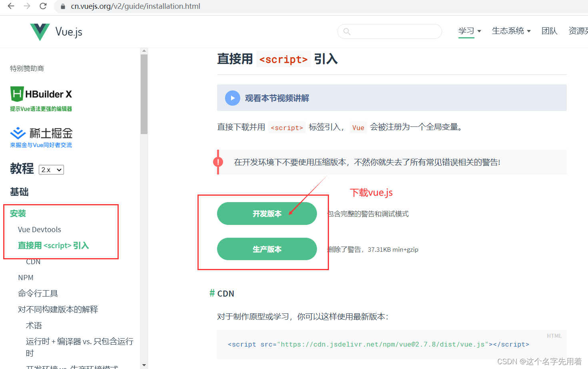588x369 pixels.
Task: Select 直接用 <script> 引入 sidebar link
Action: click(53, 245)
